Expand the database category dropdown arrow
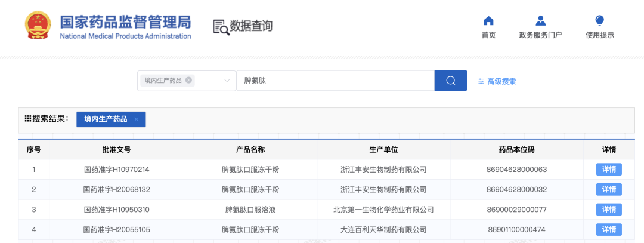This screenshot has width=644, height=243. (x=227, y=81)
